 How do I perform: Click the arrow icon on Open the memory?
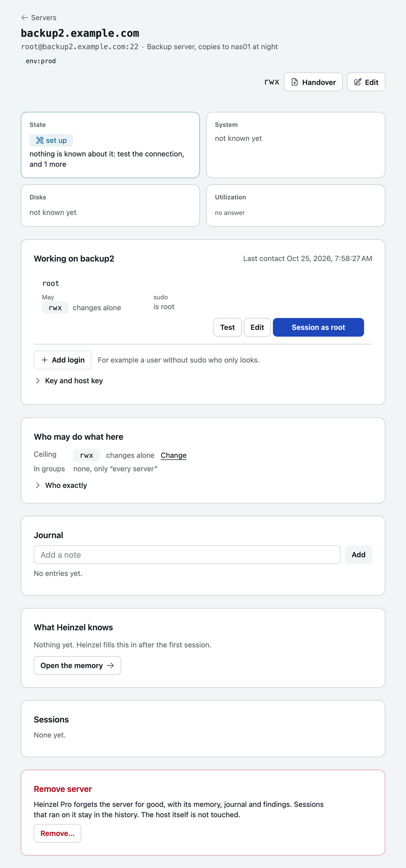(x=110, y=665)
